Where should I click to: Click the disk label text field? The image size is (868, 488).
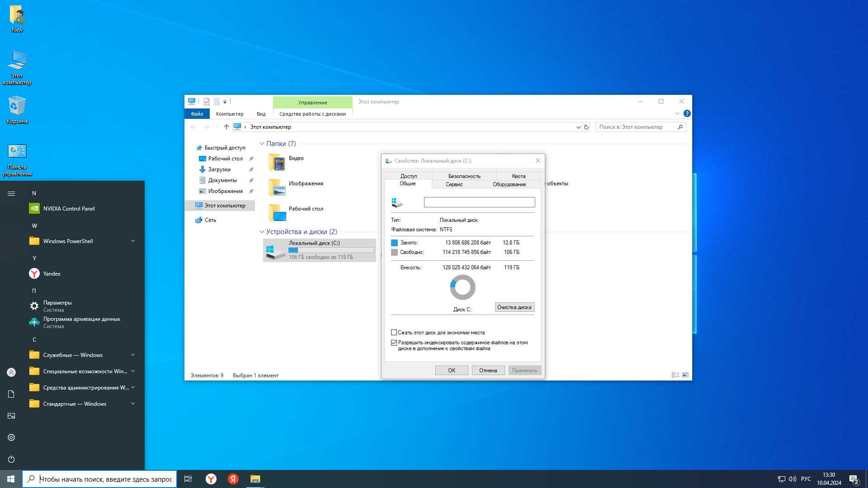click(x=479, y=202)
